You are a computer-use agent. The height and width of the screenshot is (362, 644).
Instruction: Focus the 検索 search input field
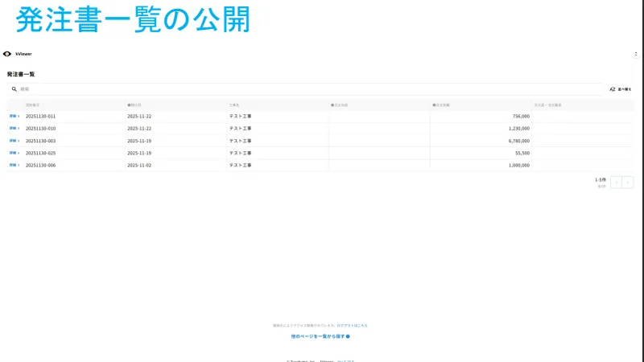[306, 89]
